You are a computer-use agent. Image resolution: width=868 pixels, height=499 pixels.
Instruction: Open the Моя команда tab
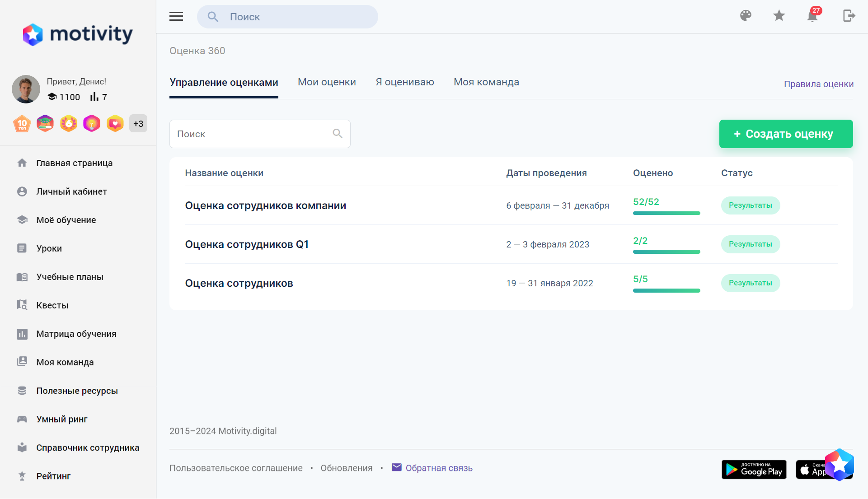tap(486, 82)
